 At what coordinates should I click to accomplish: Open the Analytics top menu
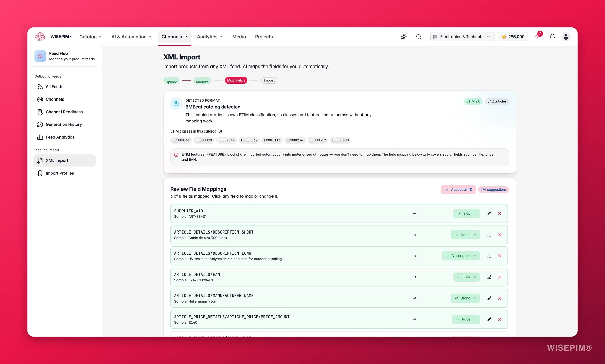coord(210,37)
